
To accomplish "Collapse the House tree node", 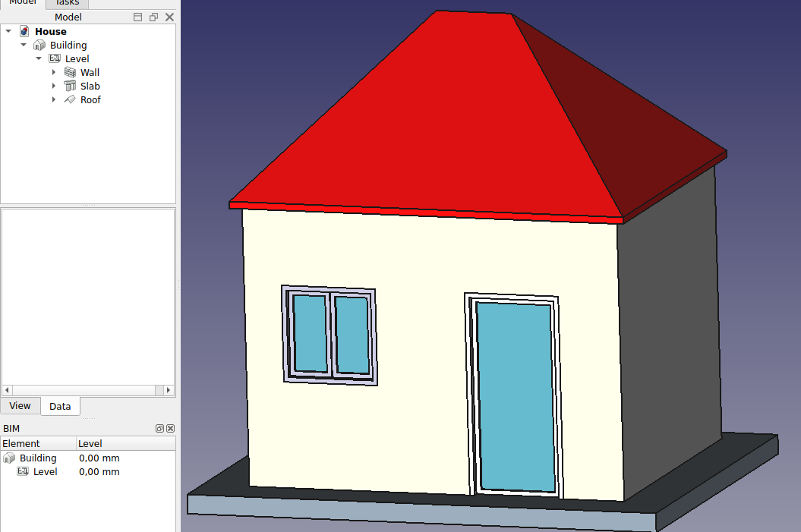I will [x=8, y=31].
